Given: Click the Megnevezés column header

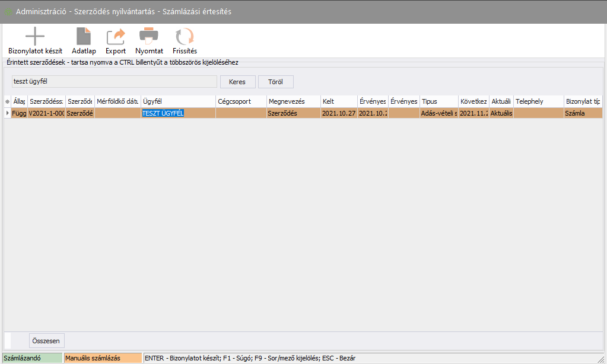Looking at the screenshot, I should coord(293,101).
